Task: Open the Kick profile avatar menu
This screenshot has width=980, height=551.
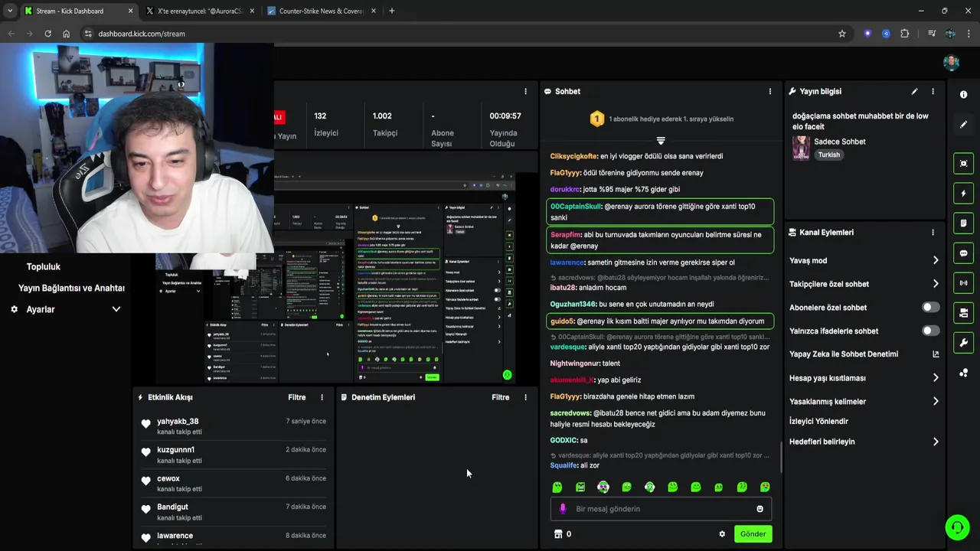Action: (951, 62)
